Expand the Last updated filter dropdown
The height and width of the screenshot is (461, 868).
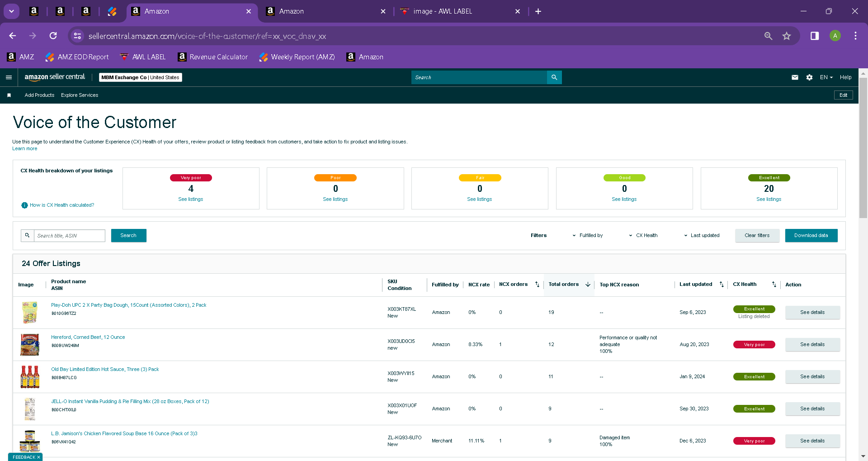(x=701, y=236)
